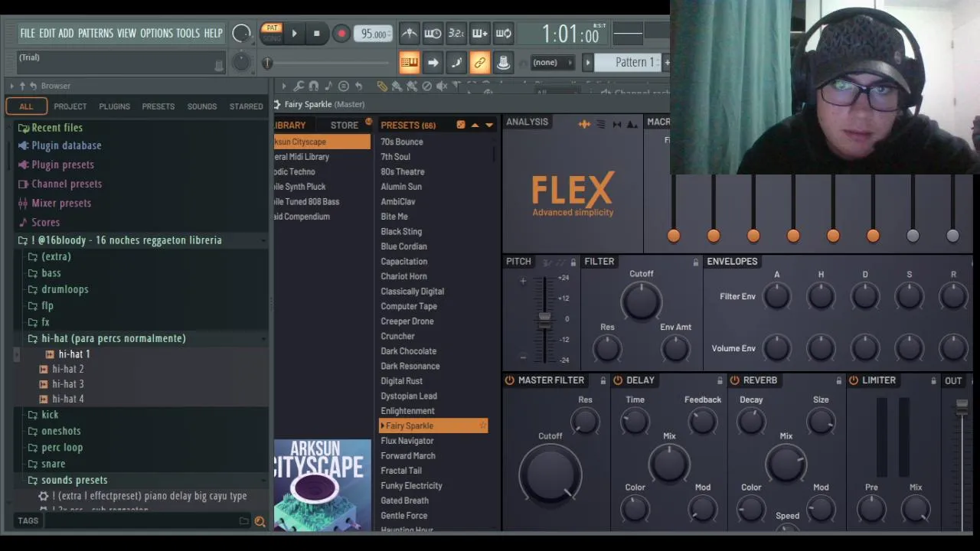Click the red Record button
This screenshot has height=551, width=980.
[x=341, y=34]
